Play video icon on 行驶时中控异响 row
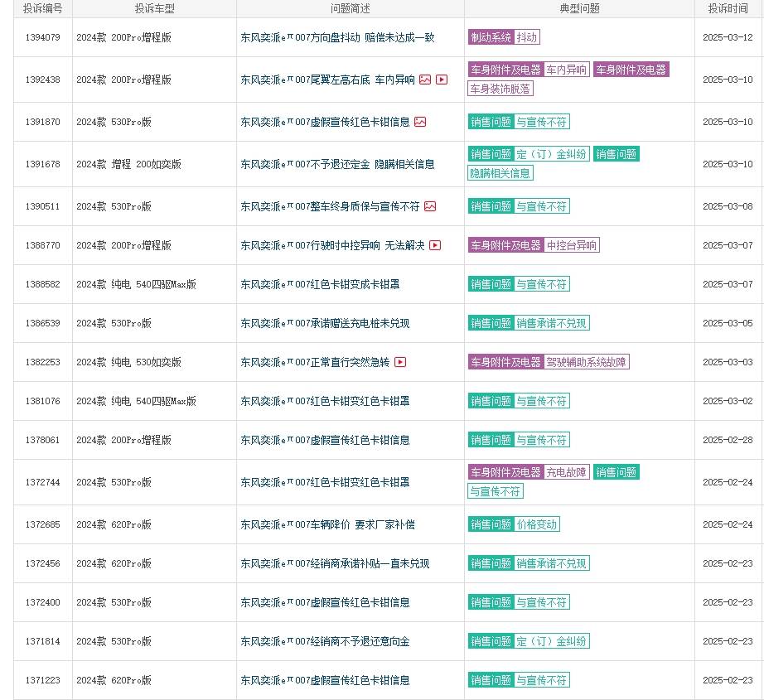764x700 pixels. click(x=435, y=245)
